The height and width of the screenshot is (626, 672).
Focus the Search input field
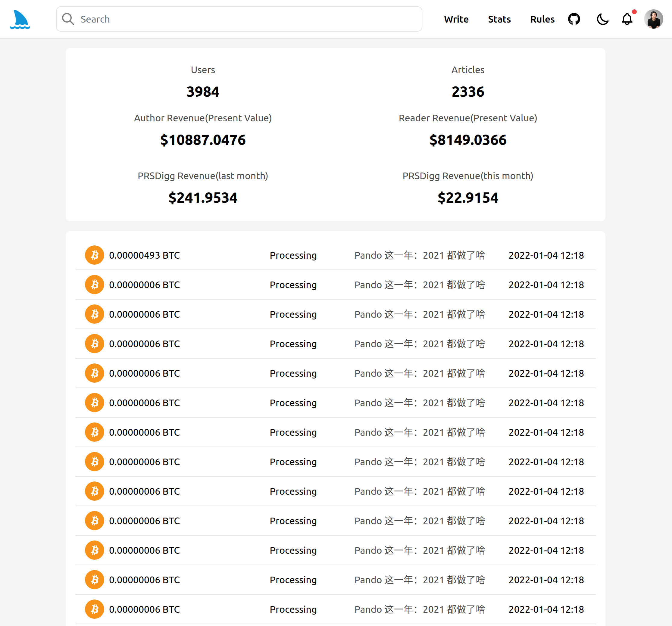tap(243, 19)
